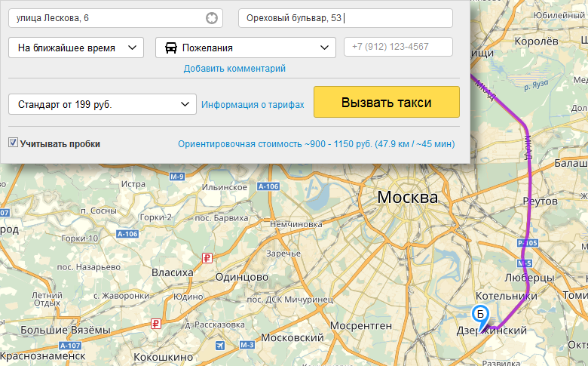Open the Стандарт от 199 руб. tariff dropdown
This screenshot has width=588, height=366.
(x=103, y=104)
